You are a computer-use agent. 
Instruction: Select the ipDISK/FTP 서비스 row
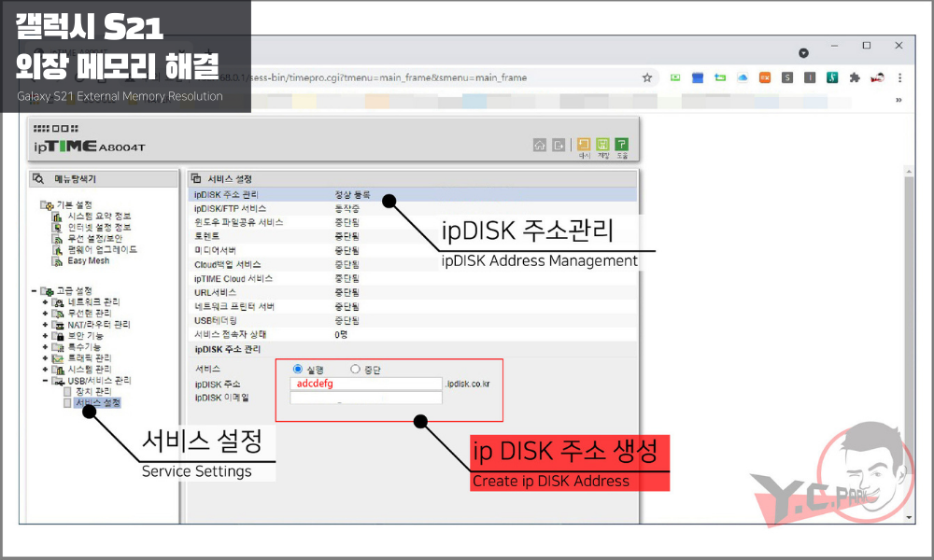coord(413,208)
